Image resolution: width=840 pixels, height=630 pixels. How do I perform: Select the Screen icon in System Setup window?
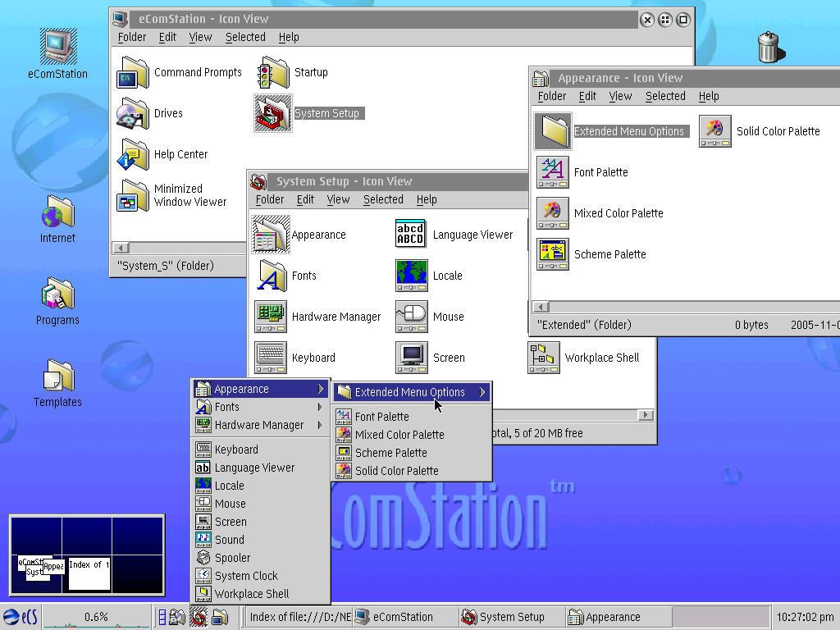click(x=412, y=358)
